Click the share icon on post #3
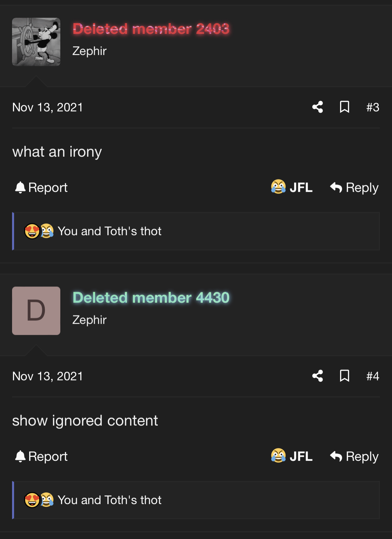The width and height of the screenshot is (392, 539). tap(318, 107)
